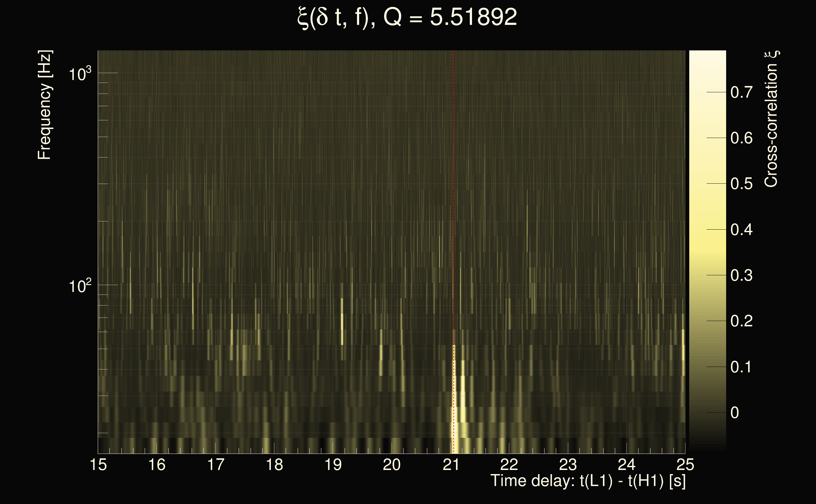Click the red dashed vertical line marker
Screen dimensions: 816x504
pyautogui.click(x=454, y=200)
